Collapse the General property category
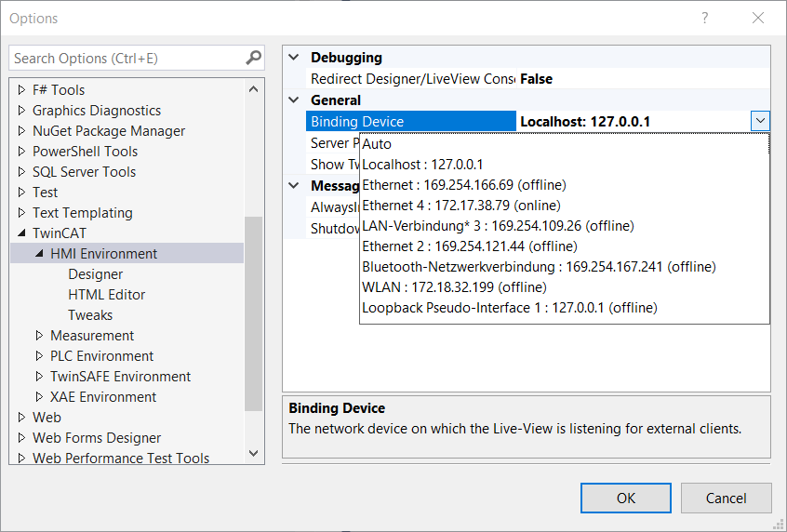The width and height of the screenshot is (787, 532). click(x=294, y=100)
